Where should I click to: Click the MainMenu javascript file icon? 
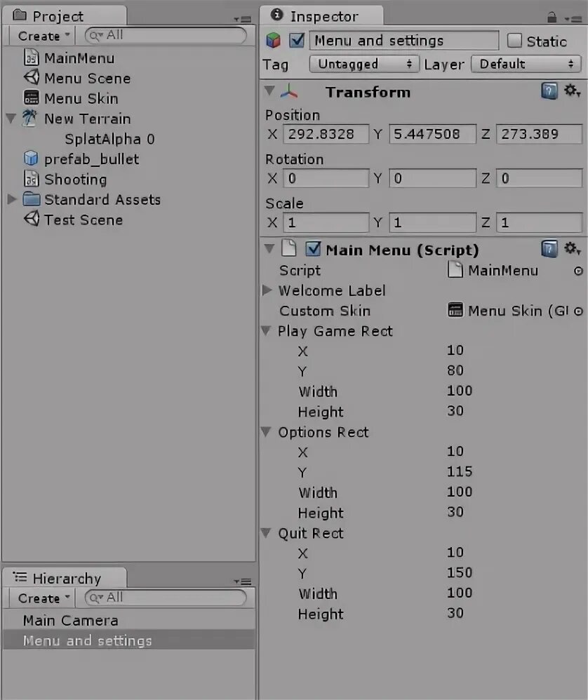[32, 58]
